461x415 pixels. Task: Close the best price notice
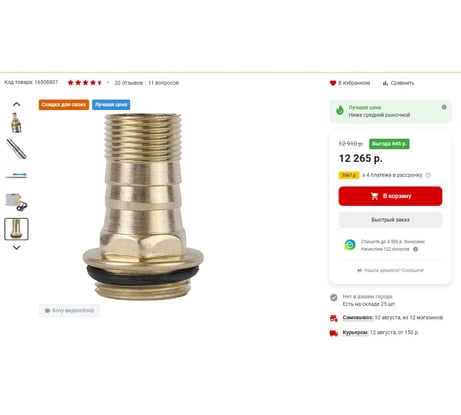pos(444,107)
